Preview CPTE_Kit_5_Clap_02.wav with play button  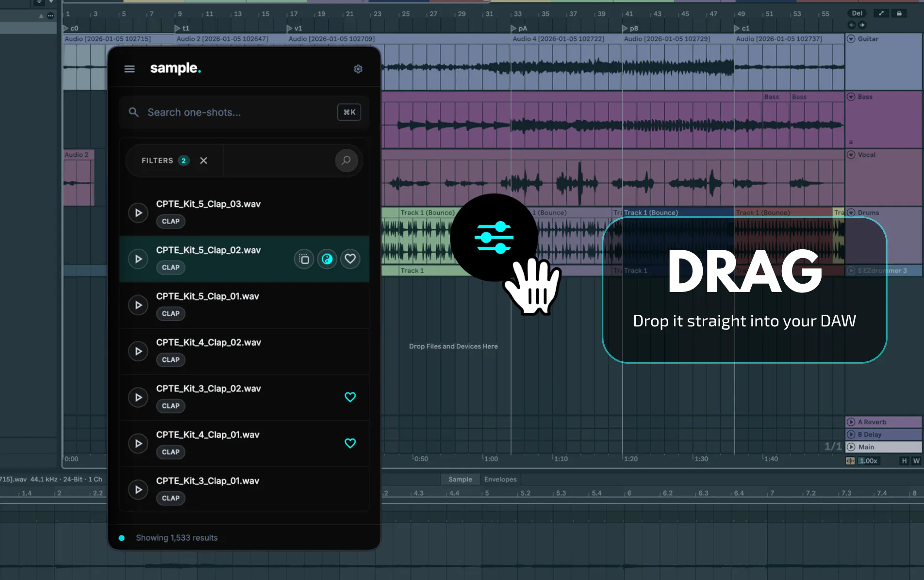click(138, 258)
